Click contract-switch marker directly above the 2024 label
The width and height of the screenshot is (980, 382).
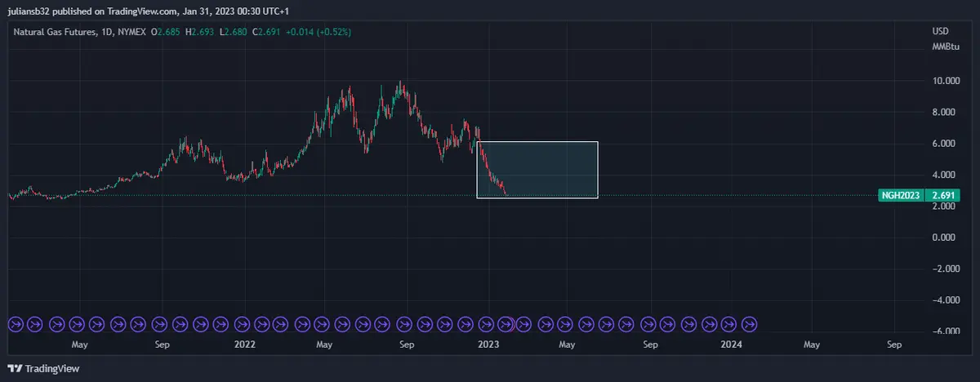728,324
